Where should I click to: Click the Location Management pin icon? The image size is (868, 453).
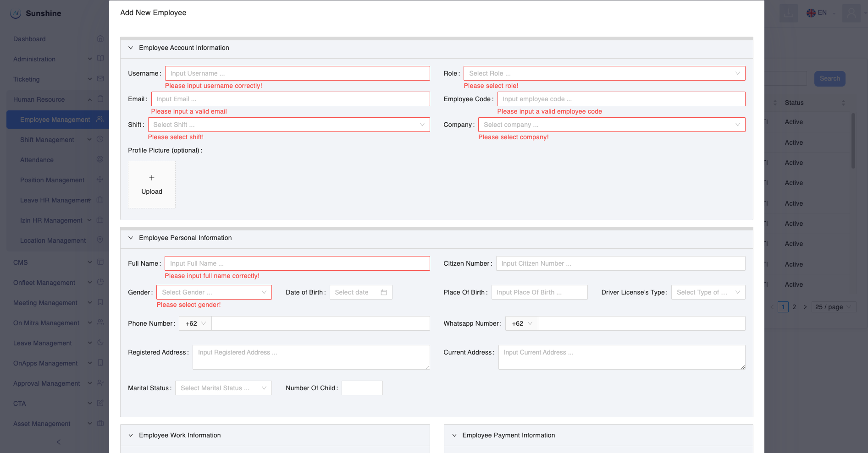click(x=100, y=240)
